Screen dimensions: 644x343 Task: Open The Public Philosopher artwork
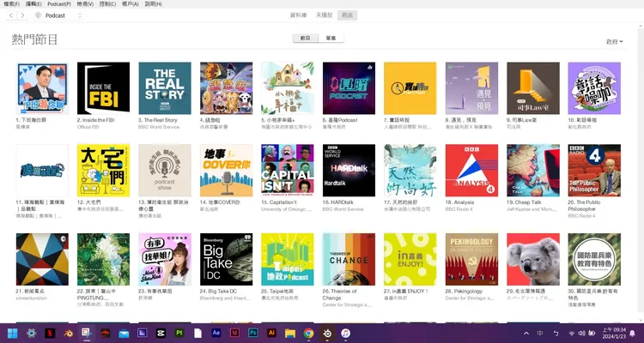(594, 171)
